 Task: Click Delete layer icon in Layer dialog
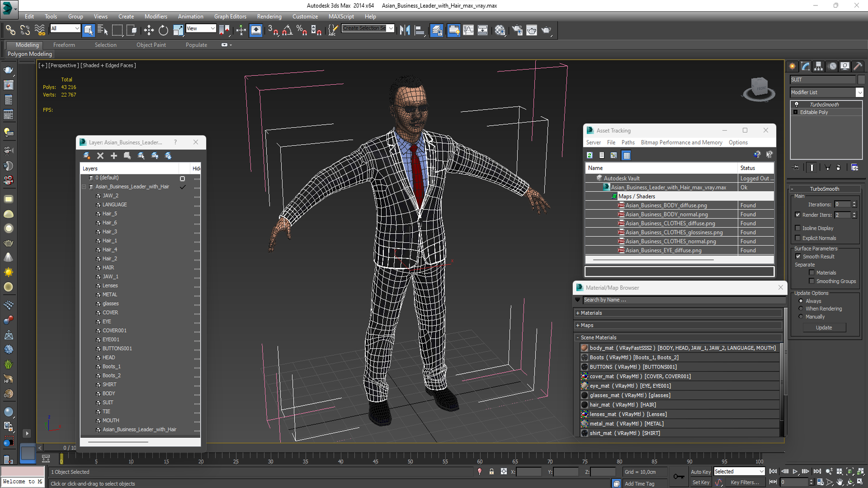(100, 156)
